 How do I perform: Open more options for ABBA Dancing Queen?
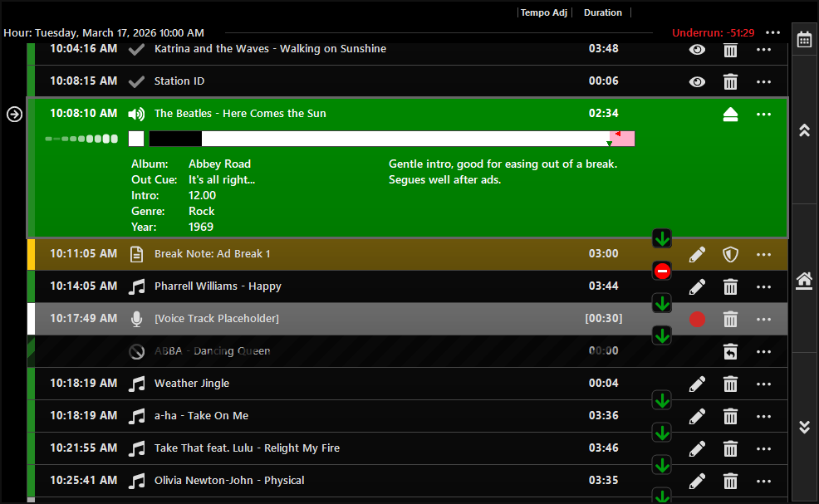[763, 351]
